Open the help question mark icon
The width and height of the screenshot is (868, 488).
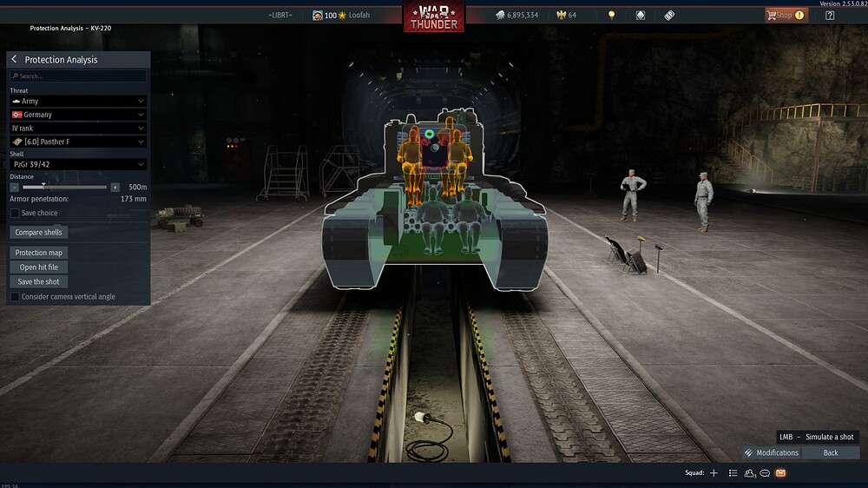[830, 15]
